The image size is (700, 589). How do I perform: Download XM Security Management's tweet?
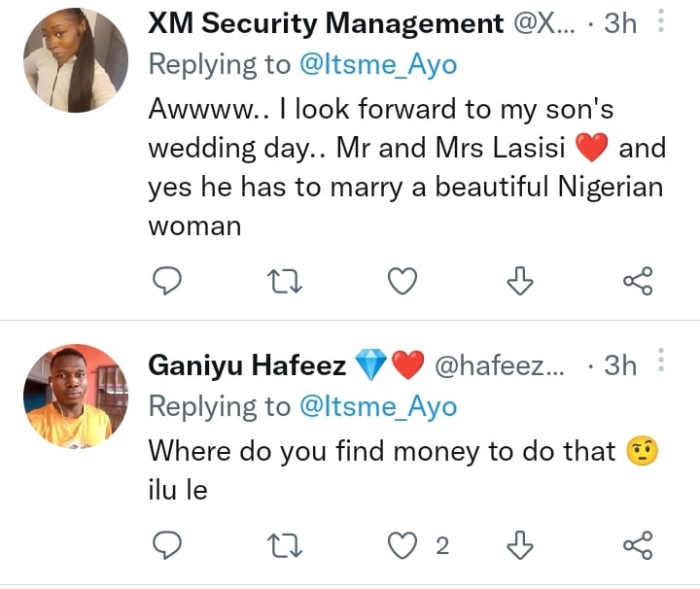[x=521, y=281]
